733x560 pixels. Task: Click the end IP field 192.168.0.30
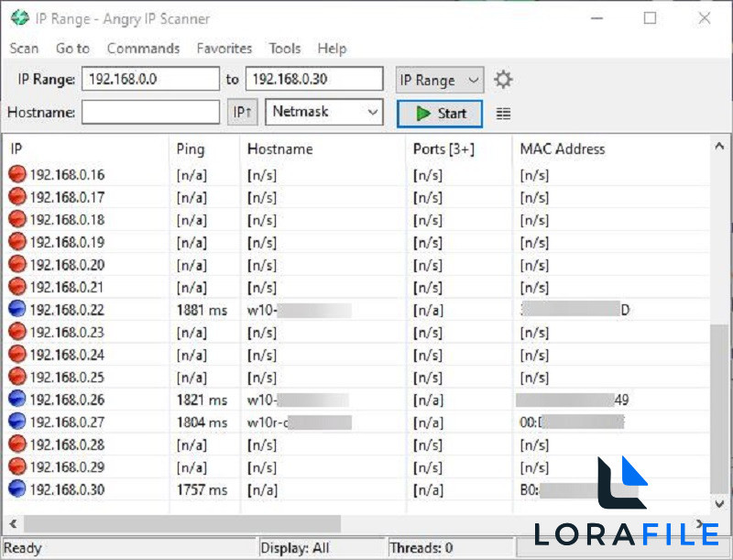pyautogui.click(x=314, y=79)
